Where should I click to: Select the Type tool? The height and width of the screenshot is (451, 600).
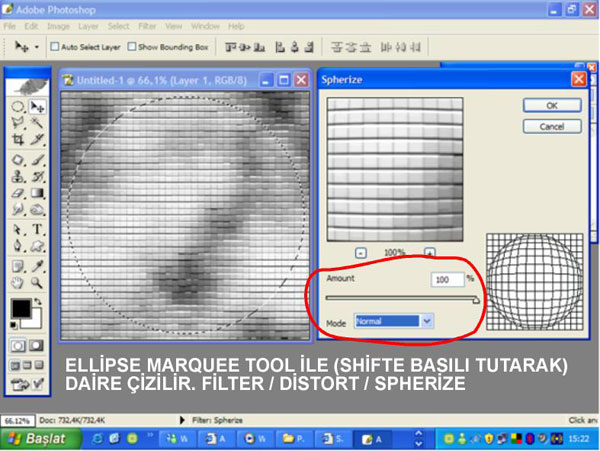[x=37, y=229]
